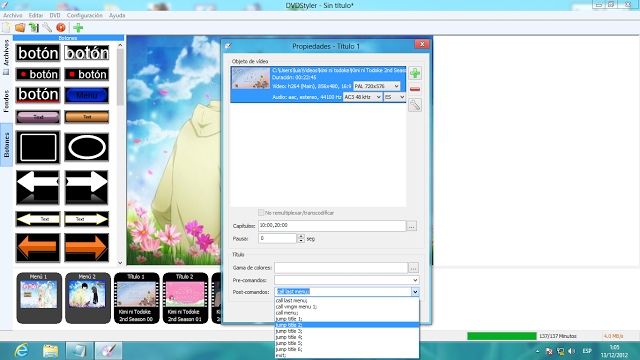Select Menú 1 thumbnail in the timeline

coord(39,298)
